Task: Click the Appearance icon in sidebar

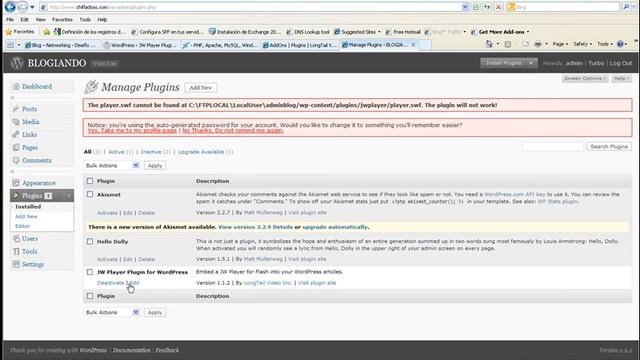Action: (x=16, y=183)
